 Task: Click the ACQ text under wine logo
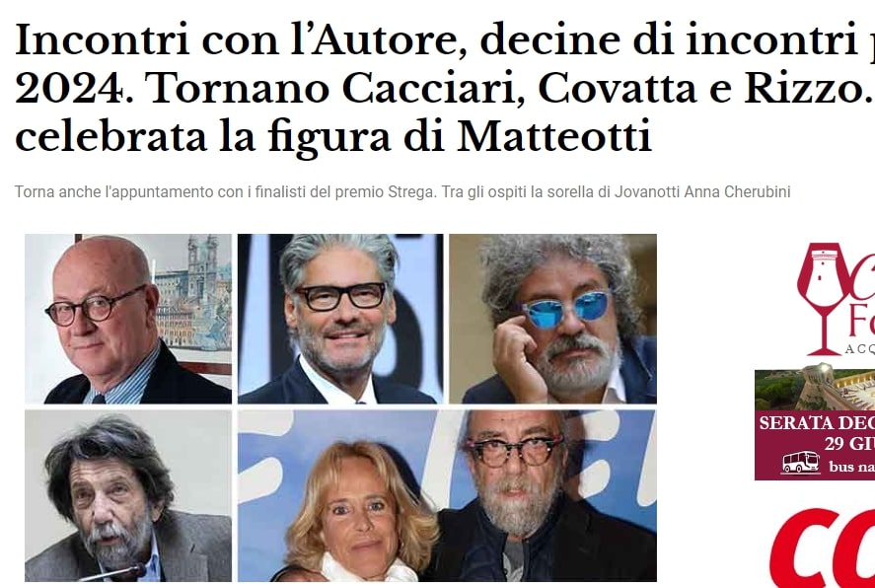click(x=859, y=348)
